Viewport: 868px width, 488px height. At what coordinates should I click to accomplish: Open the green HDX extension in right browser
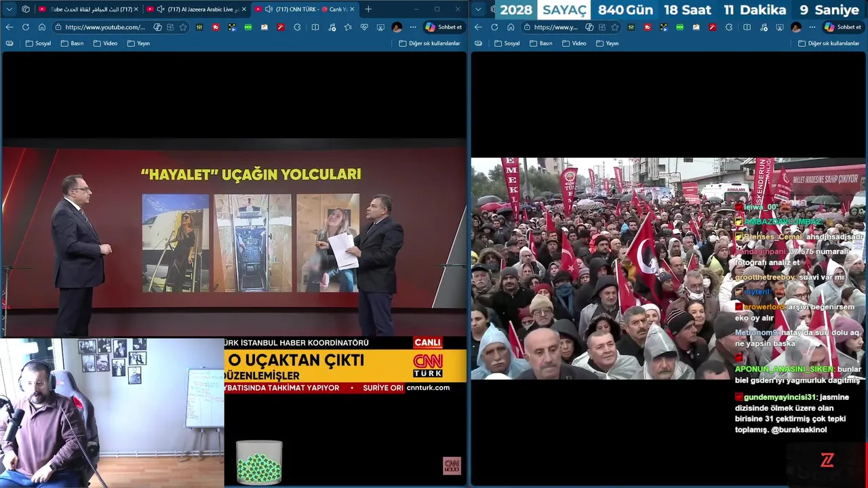point(679,27)
